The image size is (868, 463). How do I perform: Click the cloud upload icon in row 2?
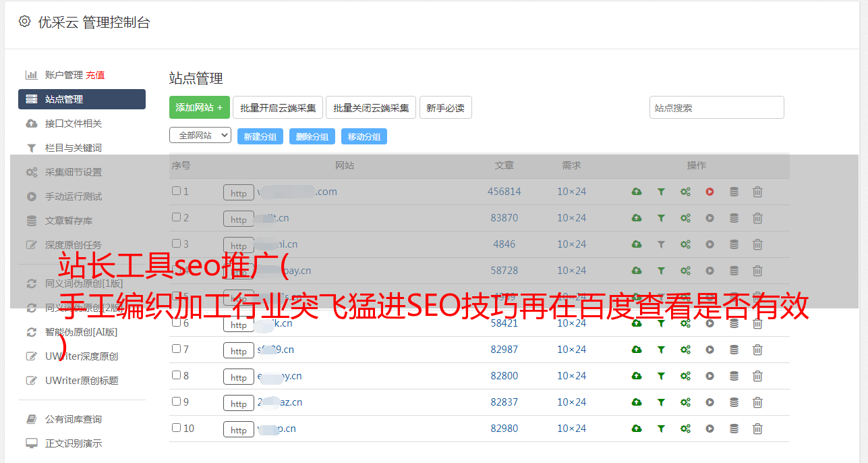637,218
